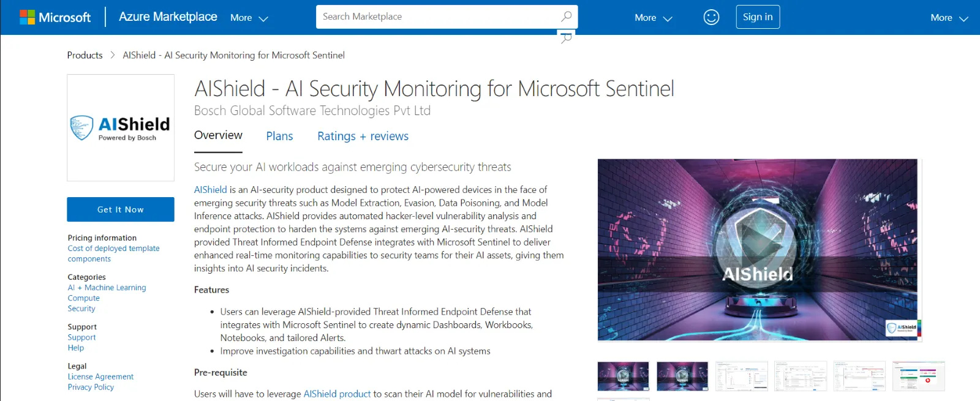Click the Microsoft logo

coord(55,17)
